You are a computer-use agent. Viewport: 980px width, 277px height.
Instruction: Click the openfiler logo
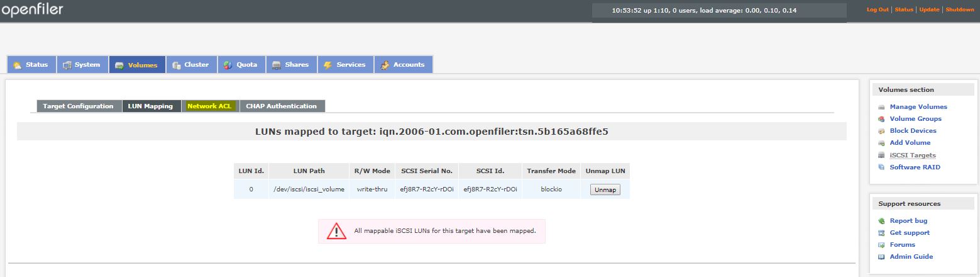[32, 10]
